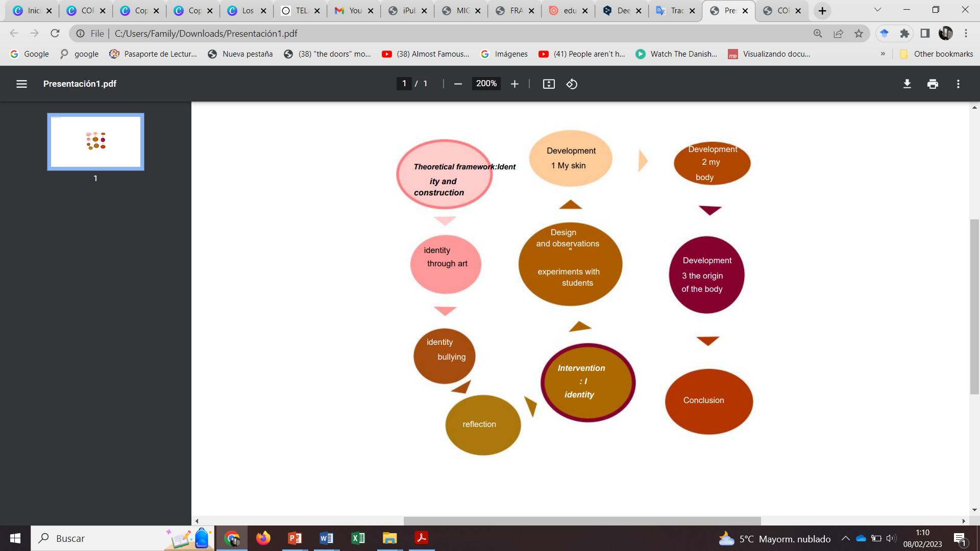Select the page 1 thumbnail
980x551 pixels.
[x=95, y=141]
